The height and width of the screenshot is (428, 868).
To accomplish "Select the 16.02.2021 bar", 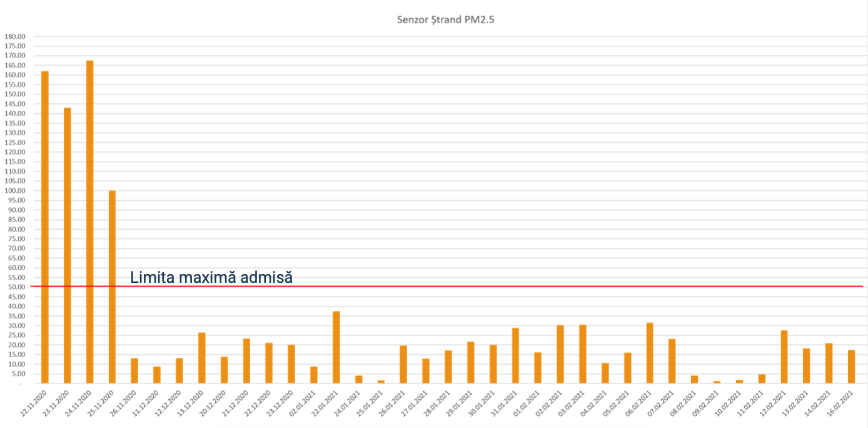I will [851, 367].
